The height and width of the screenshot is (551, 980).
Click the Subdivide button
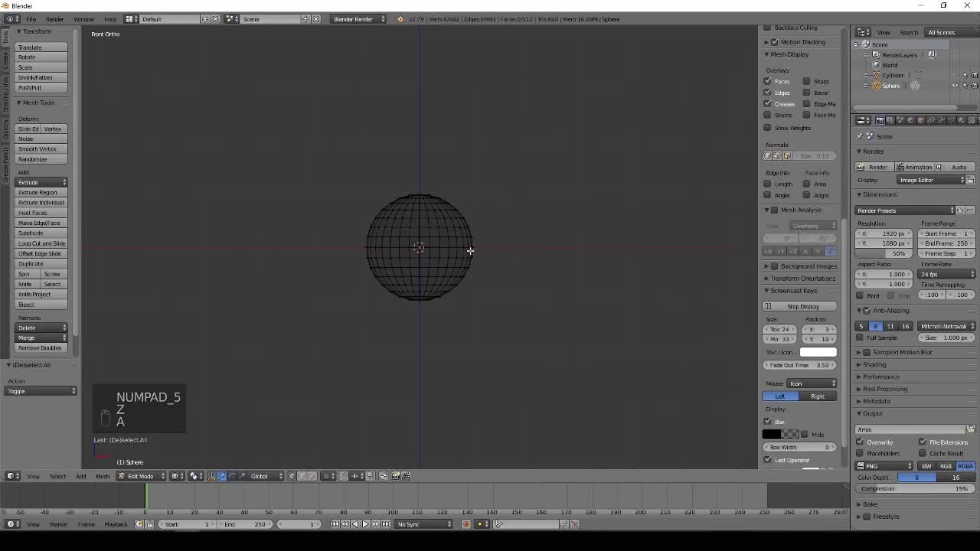point(42,233)
